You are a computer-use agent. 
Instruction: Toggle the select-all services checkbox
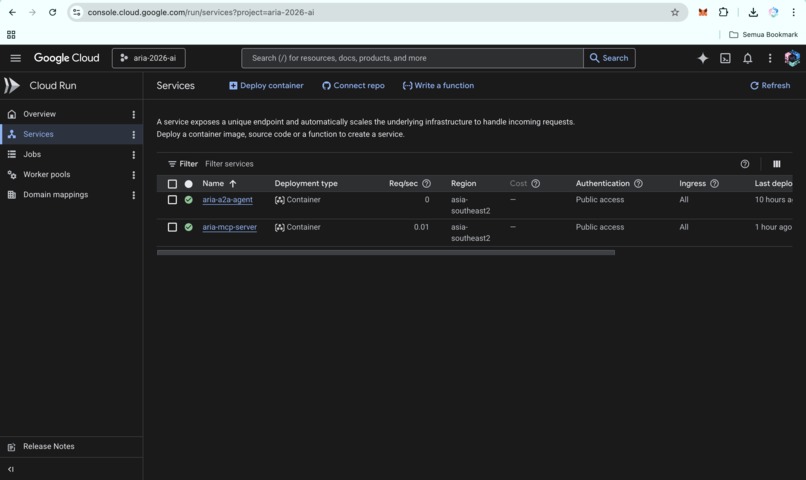point(172,183)
